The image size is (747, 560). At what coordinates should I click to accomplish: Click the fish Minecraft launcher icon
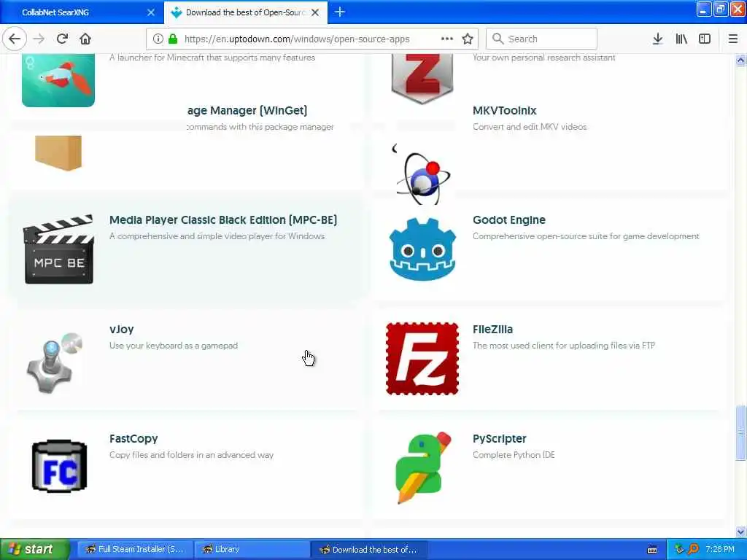pyautogui.click(x=58, y=80)
